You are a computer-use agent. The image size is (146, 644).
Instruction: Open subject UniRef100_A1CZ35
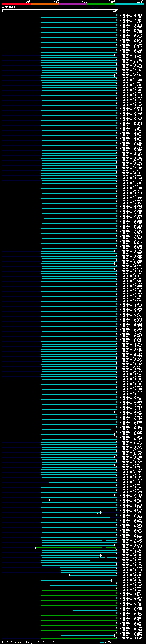click(x=131, y=304)
